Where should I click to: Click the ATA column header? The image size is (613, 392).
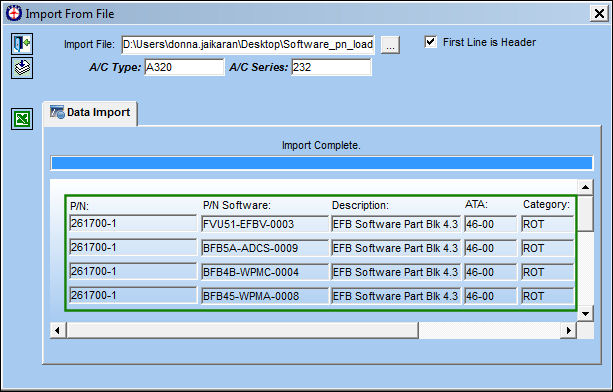[x=476, y=204]
